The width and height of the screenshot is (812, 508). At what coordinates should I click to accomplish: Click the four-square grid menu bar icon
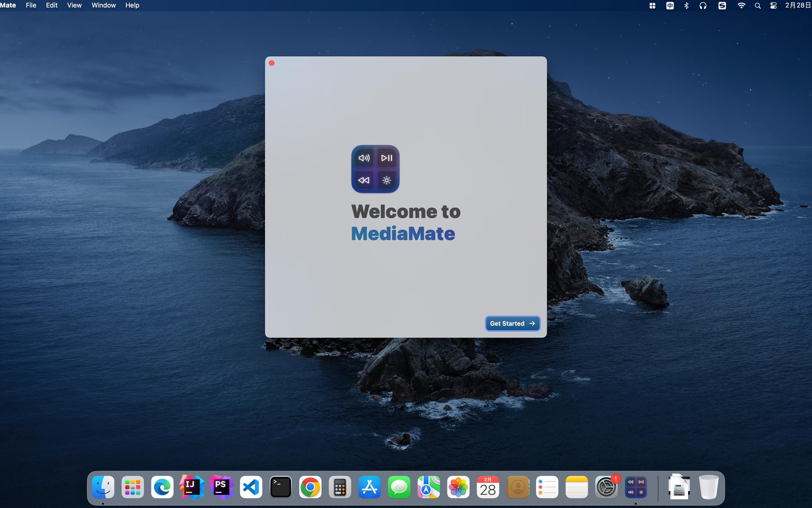(652, 5)
